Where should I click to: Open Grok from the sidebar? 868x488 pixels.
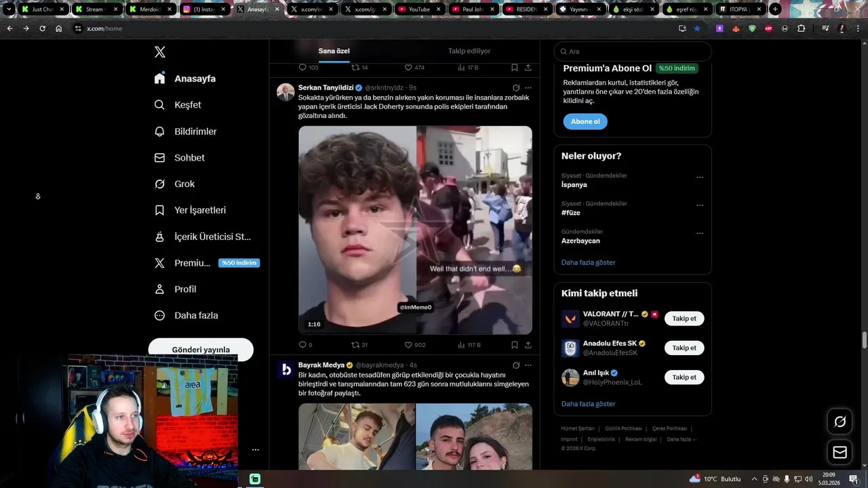coord(175,184)
